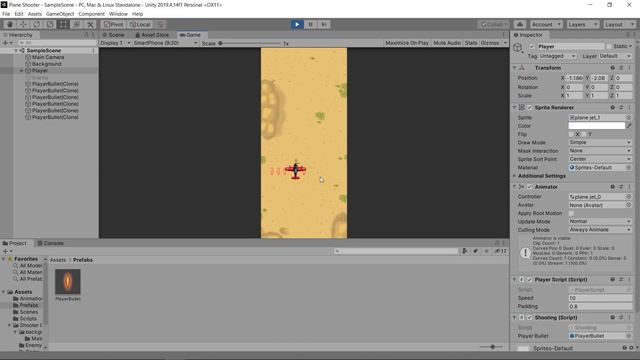Pick color with the eyedropper icon
Image resolution: width=640 pixels, height=360 pixels.
(629, 126)
